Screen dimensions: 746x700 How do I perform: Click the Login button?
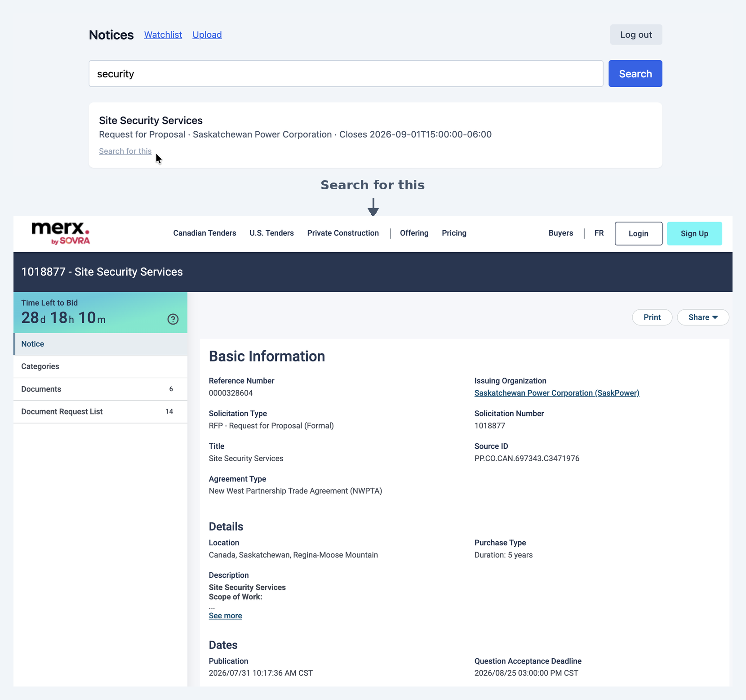coord(638,233)
